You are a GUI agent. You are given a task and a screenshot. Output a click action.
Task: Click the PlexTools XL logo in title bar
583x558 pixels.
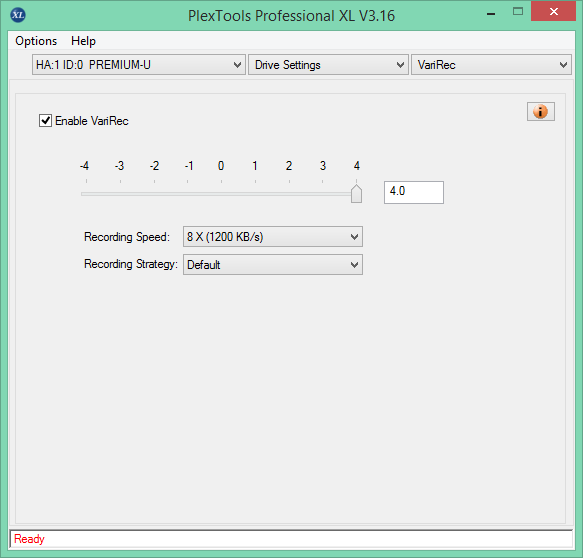click(x=18, y=15)
